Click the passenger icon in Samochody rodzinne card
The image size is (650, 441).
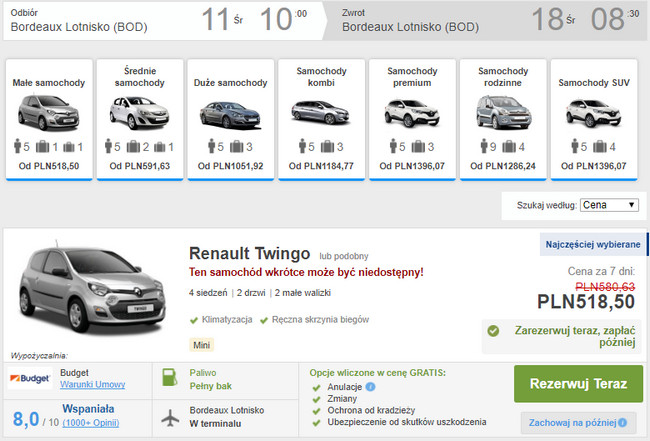(x=484, y=146)
